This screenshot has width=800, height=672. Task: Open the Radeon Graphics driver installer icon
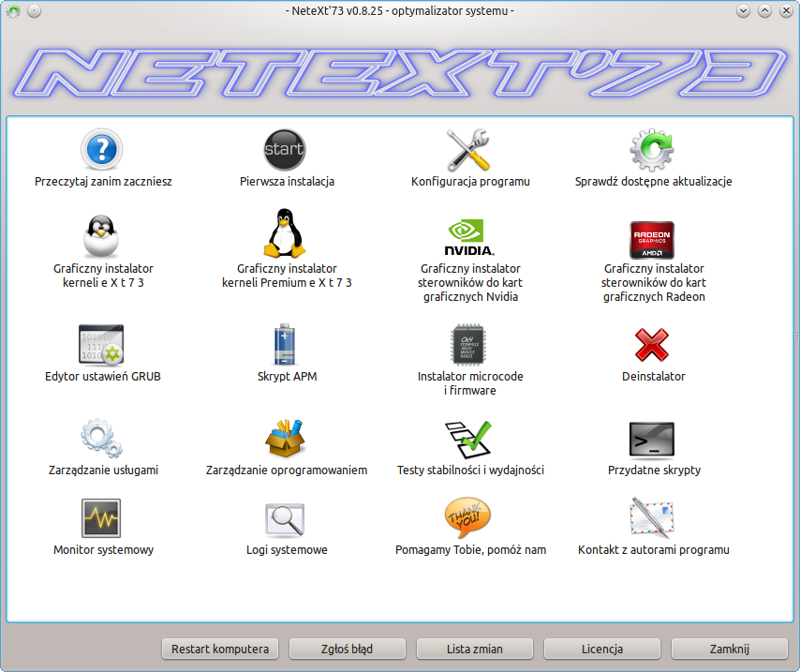tap(652, 240)
